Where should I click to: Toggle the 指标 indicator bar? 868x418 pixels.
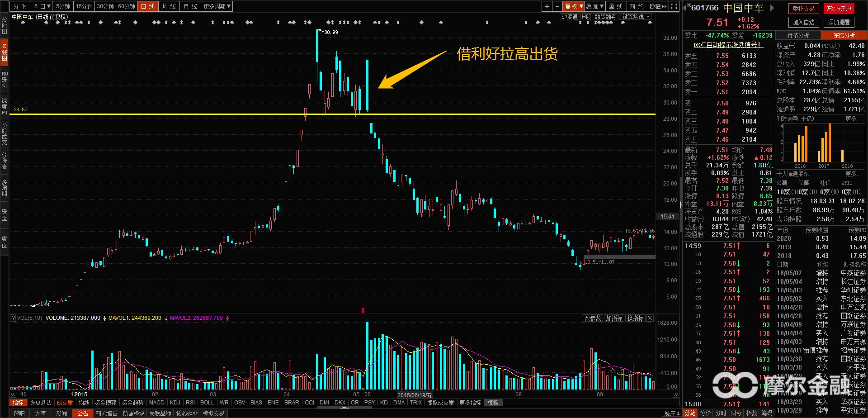tap(18, 403)
